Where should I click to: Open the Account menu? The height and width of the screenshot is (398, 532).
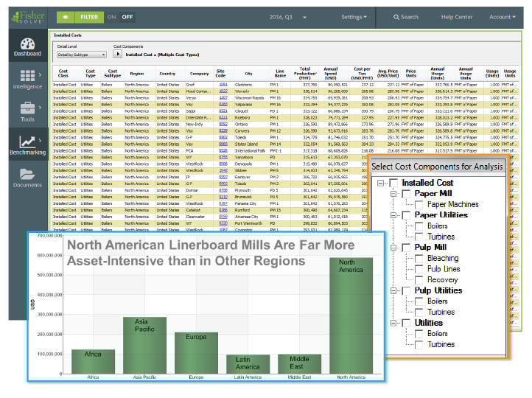pos(502,17)
